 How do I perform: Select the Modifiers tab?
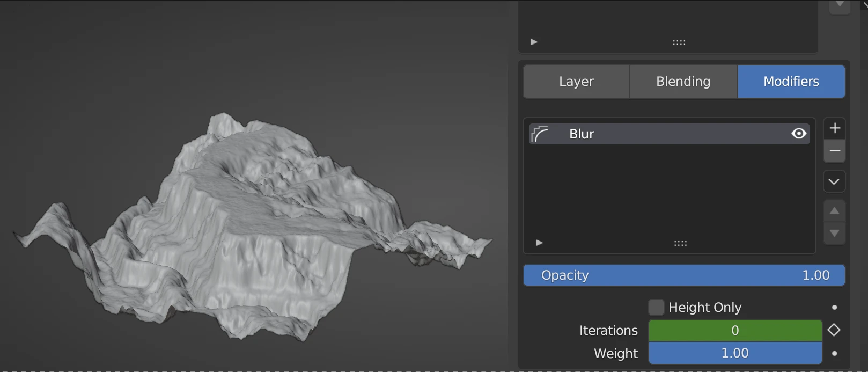tap(791, 82)
